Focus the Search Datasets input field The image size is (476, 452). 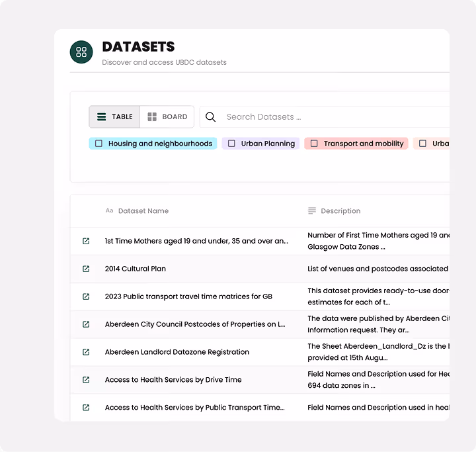point(325,117)
